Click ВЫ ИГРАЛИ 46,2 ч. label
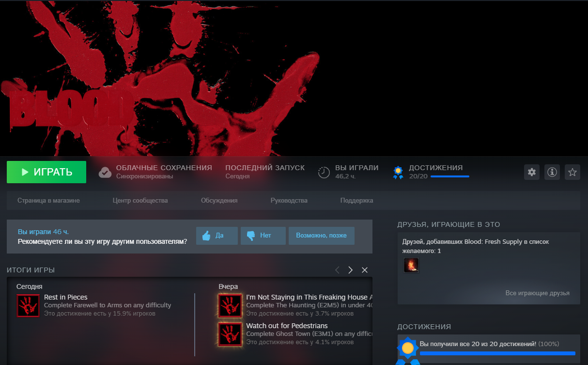 357,172
